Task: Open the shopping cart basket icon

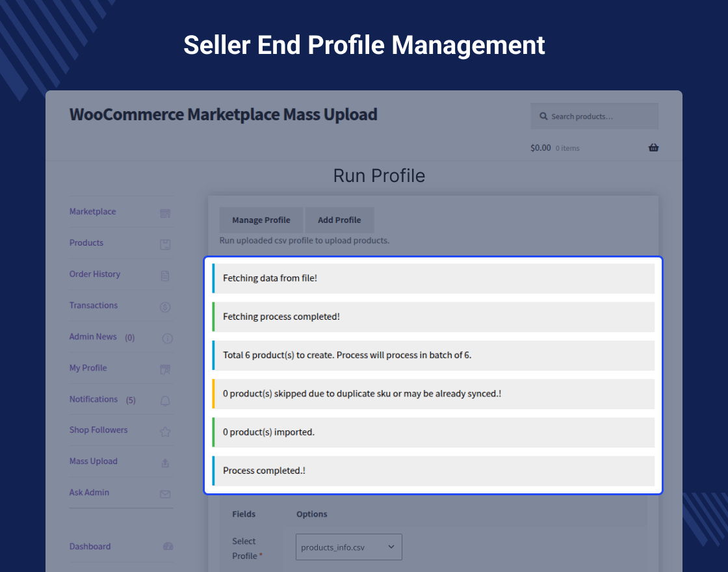Action: [x=653, y=148]
